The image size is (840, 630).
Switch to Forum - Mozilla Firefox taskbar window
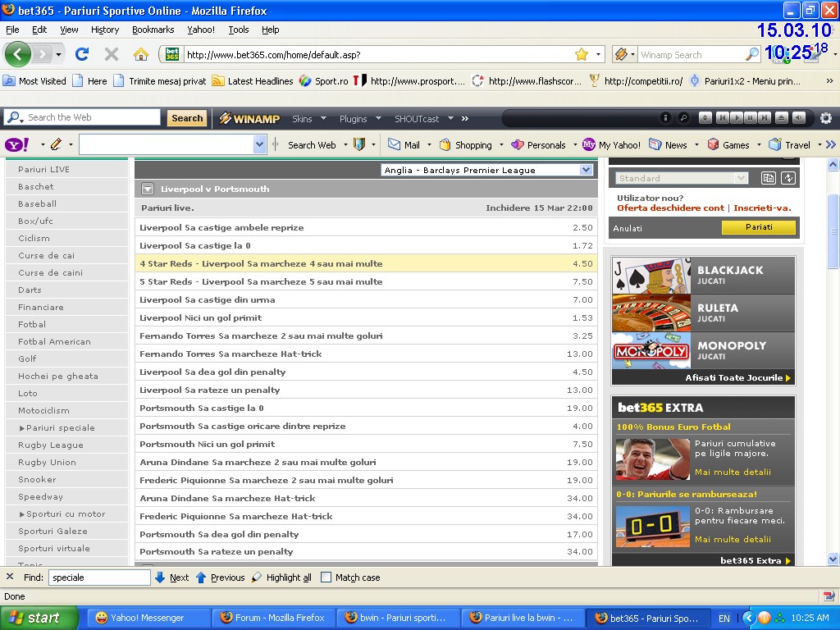point(273,618)
